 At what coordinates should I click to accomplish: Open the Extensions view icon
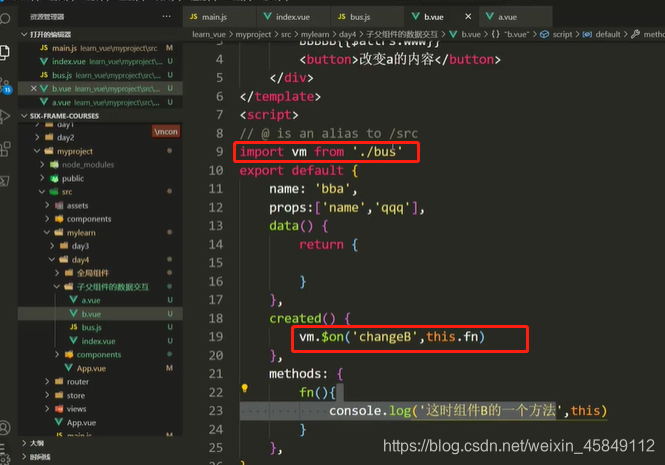(4, 149)
